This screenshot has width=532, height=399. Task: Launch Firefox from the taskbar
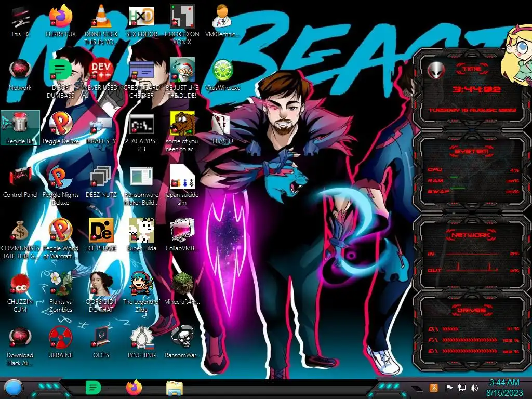pos(134,388)
